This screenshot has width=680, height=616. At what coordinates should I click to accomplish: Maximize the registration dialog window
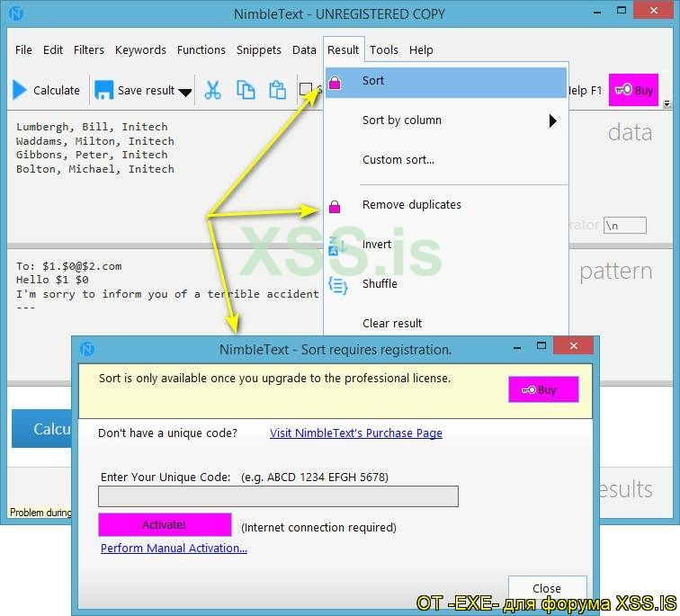click(541, 345)
